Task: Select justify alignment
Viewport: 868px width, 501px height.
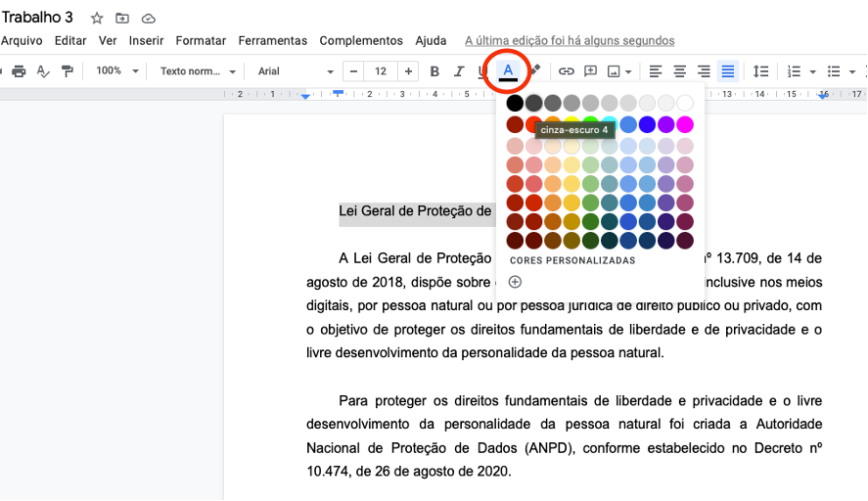Action: coord(728,70)
